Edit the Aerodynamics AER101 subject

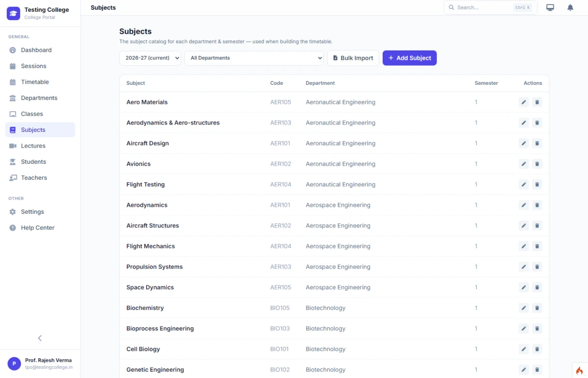524,205
